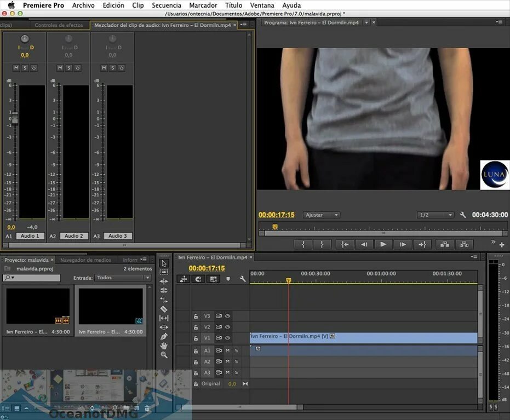Open the Entrada Todos dropdown
The image size is (510, 420).
pyautogui.click(x=123, y=278)
